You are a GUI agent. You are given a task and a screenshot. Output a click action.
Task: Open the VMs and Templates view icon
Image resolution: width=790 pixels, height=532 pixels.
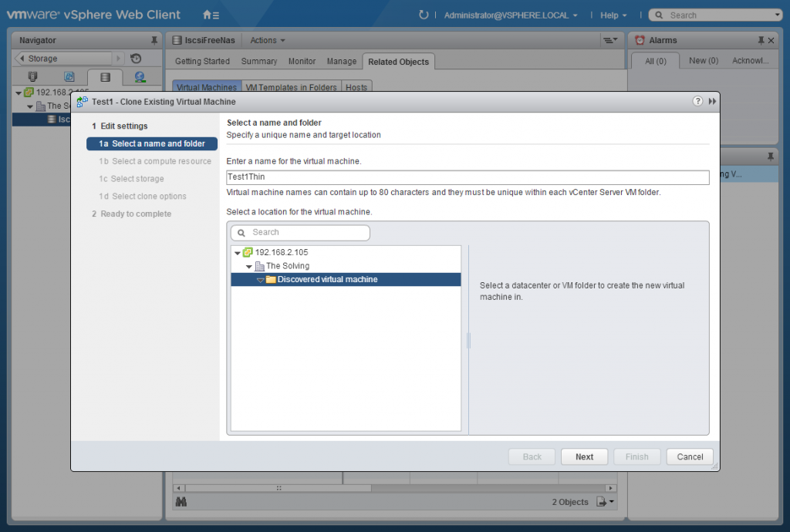point(68,76)
